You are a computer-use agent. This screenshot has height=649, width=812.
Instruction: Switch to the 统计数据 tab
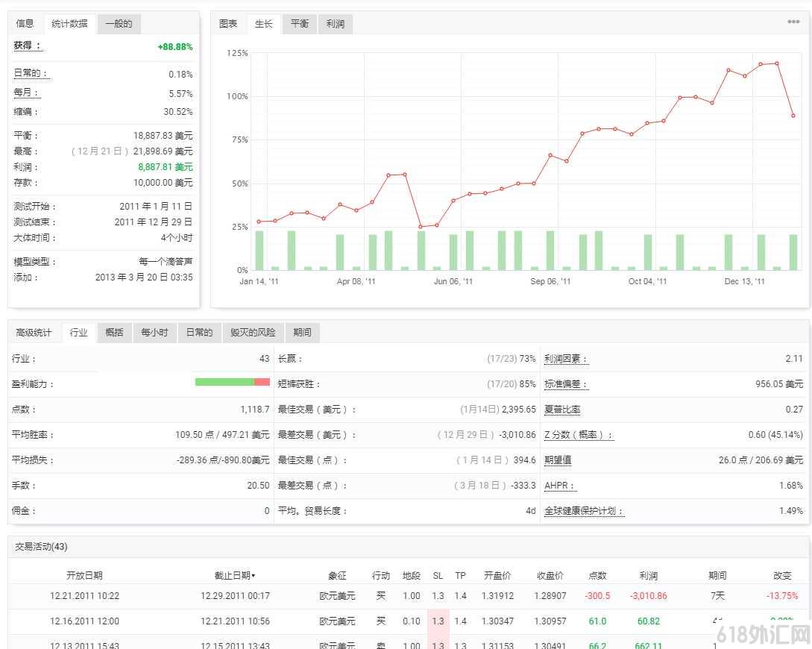point(69,24)
